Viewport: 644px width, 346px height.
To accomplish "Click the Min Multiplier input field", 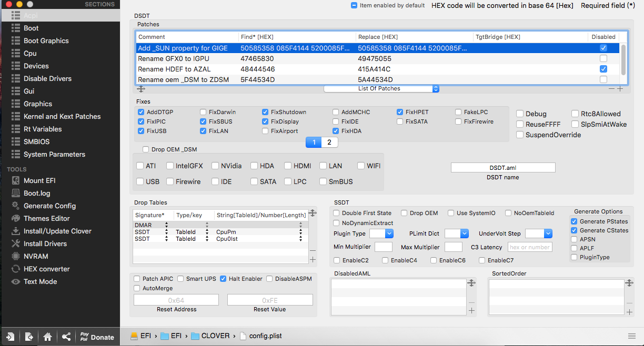I will coord(384,247).
